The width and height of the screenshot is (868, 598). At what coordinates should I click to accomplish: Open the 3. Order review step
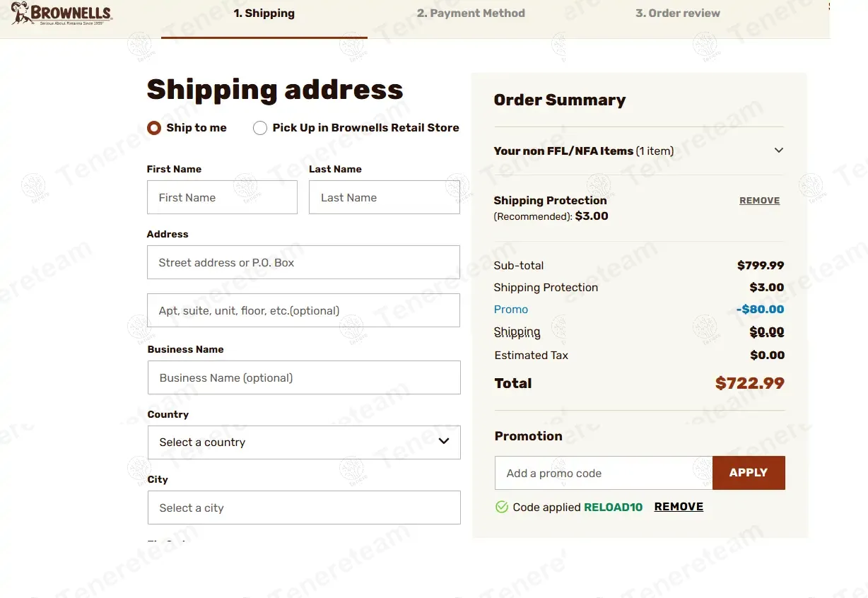click(x=677, y=13)
